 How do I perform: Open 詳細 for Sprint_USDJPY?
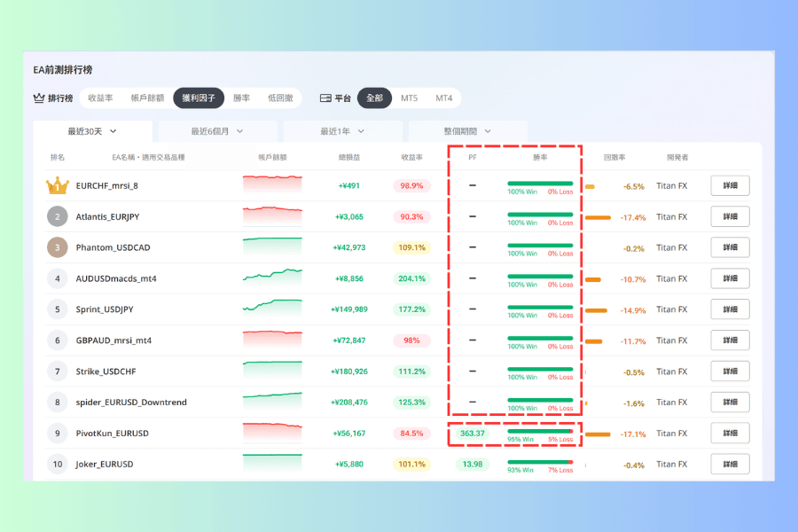point(731,309)
